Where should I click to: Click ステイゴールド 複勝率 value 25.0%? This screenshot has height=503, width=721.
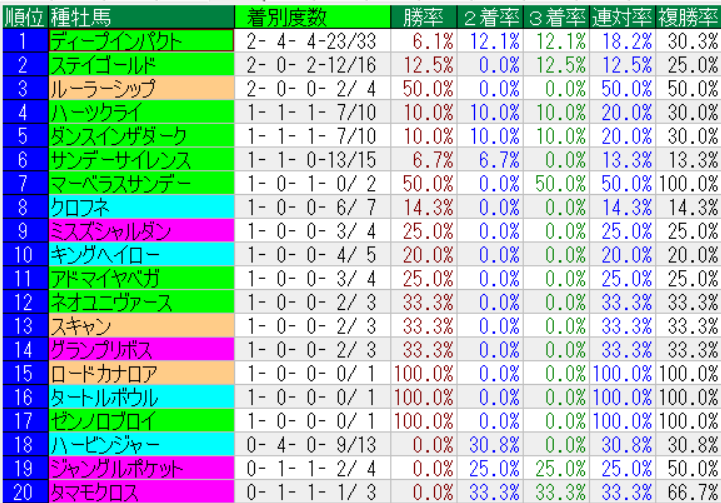pos(688,65)
